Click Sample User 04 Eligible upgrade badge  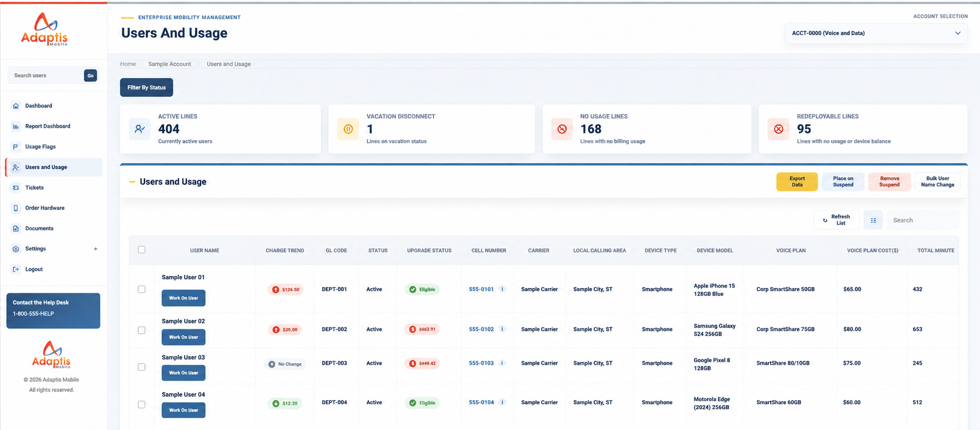(x=422, y=403)
